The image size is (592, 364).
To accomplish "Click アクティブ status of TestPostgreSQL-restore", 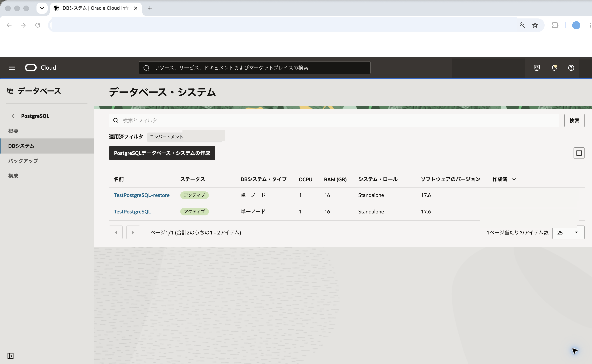I will [194, 195].
